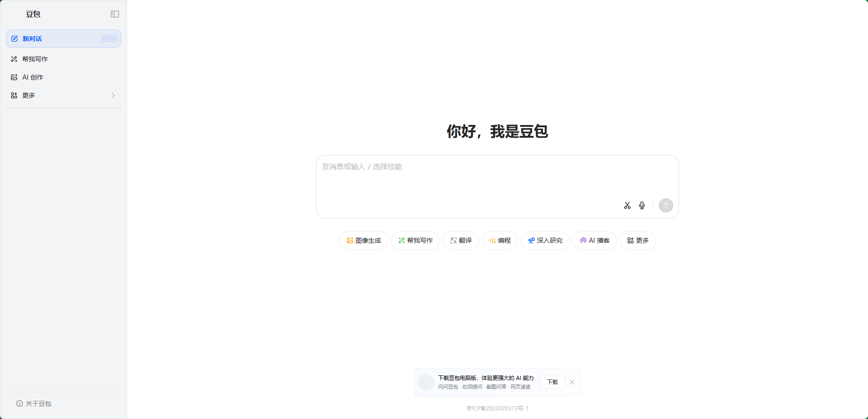868x419 pixels.
Task: Choose the 翻译 translate skill
Action: pyautogui.click(x=461, y=240)
